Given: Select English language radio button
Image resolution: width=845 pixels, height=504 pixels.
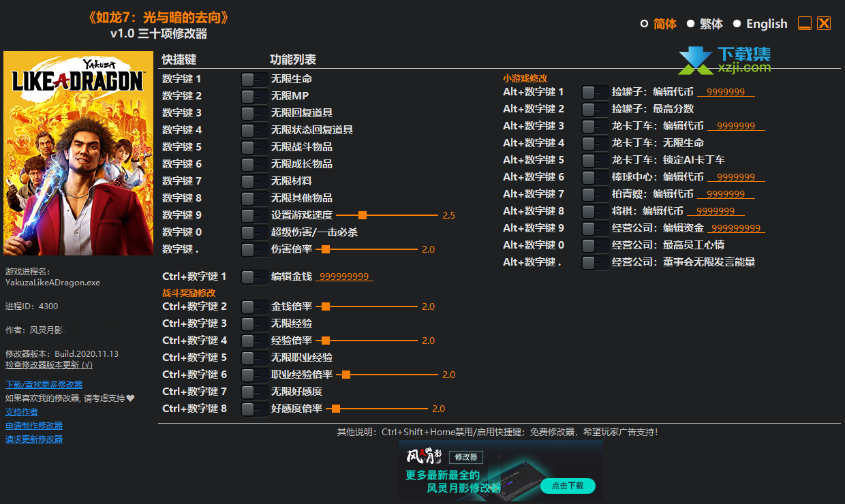Looking at the screenshot, I should [x=737, y=24].
